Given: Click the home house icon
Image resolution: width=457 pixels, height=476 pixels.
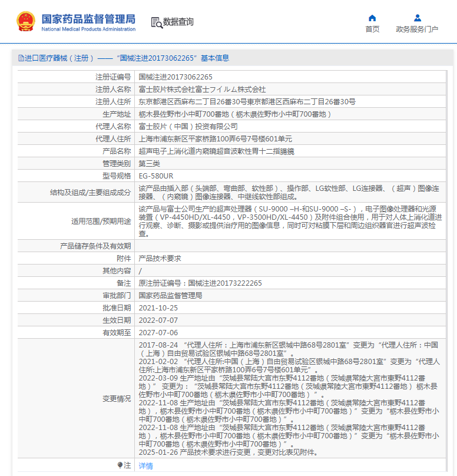Looking at the screenshot, I should (372, 18).
